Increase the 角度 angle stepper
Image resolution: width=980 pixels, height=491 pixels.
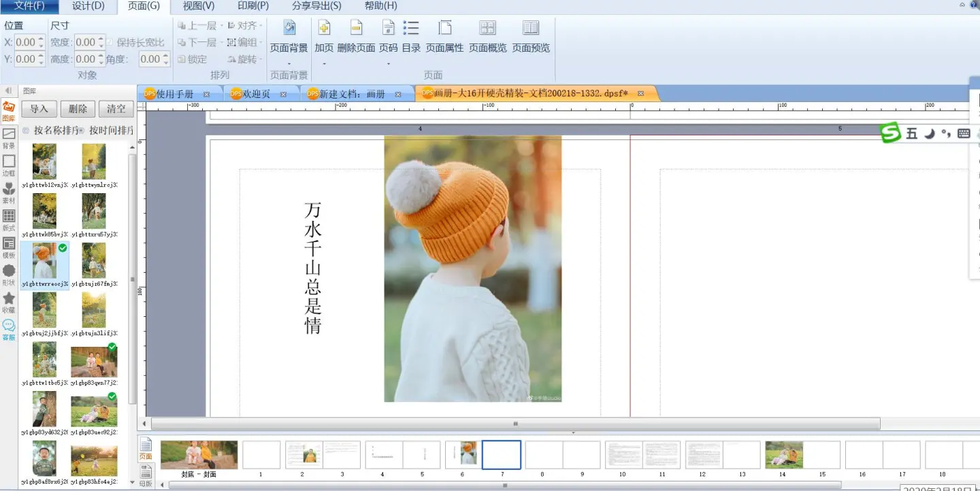pyautogui.click(x=166, y=56)
